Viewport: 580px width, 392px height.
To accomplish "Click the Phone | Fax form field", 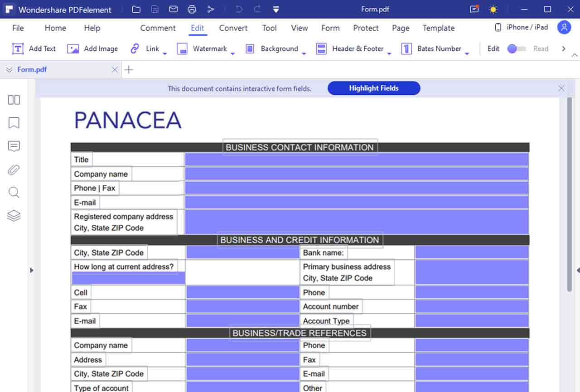I will (x=357, y=188).
